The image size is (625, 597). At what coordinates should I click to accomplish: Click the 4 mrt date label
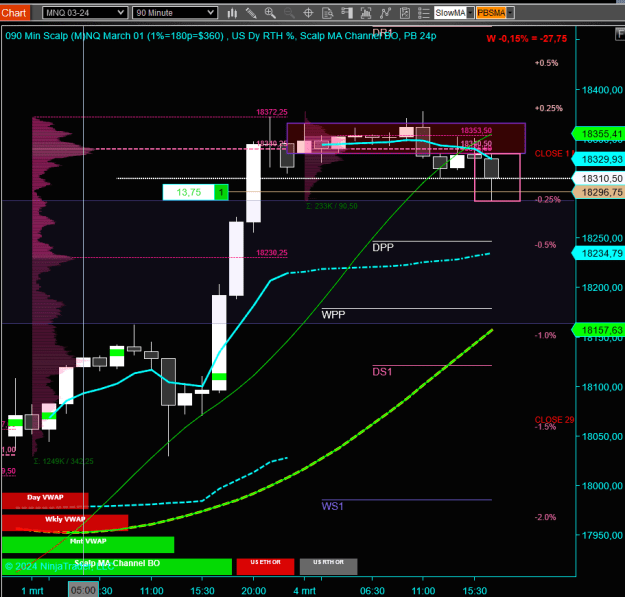click(x=305, y=591)
